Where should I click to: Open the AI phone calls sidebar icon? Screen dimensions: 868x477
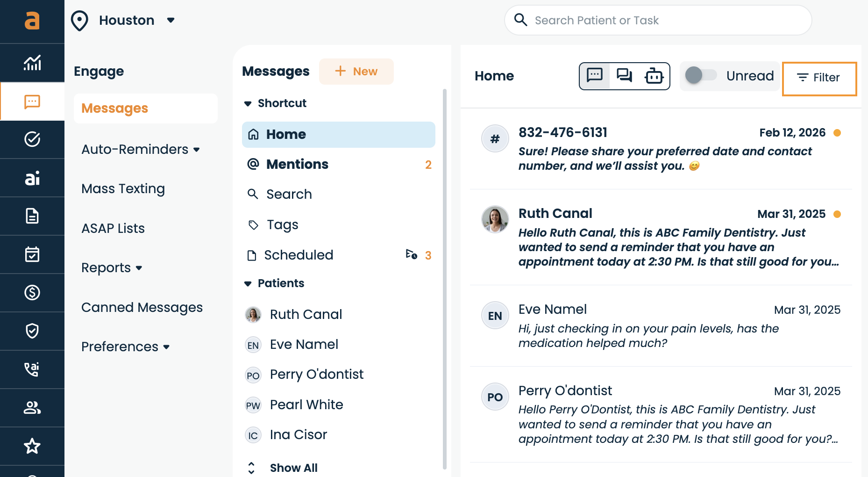click(32, 369)
